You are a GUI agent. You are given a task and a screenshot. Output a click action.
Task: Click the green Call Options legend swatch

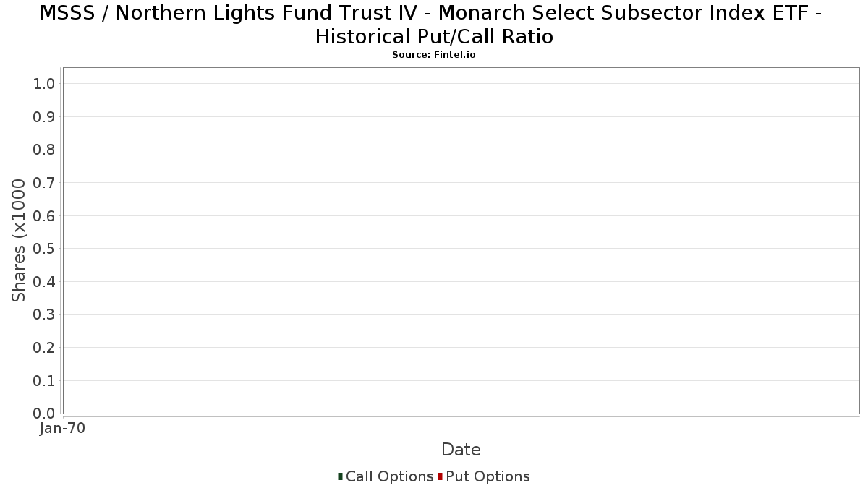tap(340, 476)
